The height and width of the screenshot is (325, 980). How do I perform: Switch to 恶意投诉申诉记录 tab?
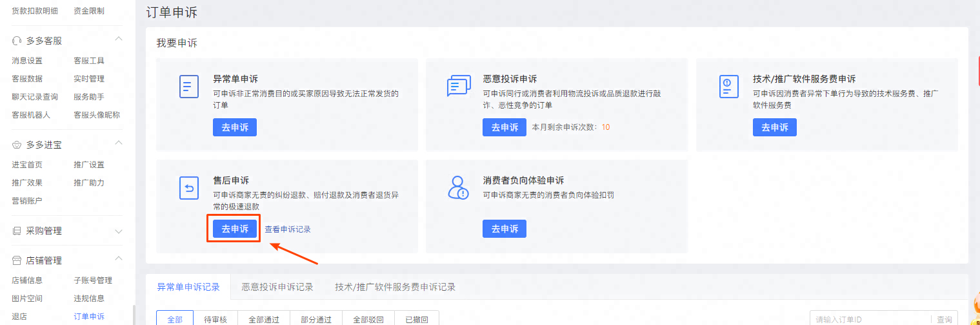[x=277, y=287]
